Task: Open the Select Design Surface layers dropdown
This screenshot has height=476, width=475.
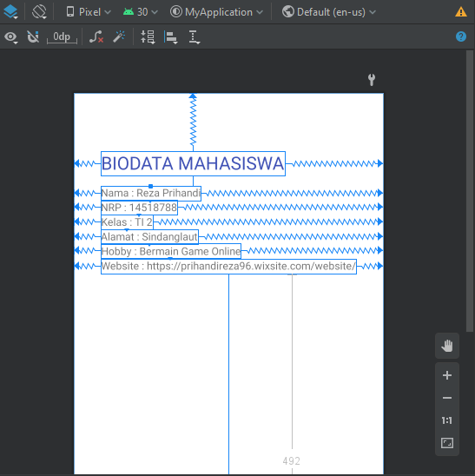Action: [x=11, y=12]
